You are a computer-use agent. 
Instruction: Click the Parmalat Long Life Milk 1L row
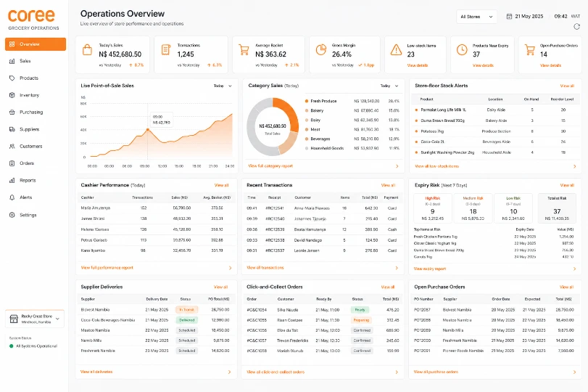point(495,110)
